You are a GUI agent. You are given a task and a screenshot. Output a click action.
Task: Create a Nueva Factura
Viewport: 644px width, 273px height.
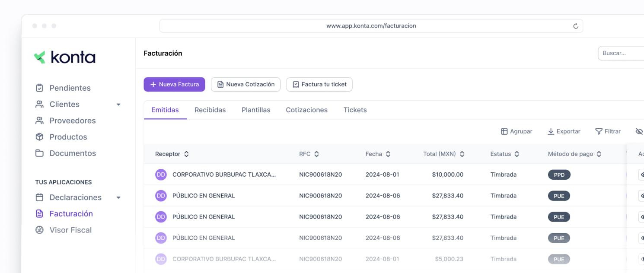(x=174, y=84)
